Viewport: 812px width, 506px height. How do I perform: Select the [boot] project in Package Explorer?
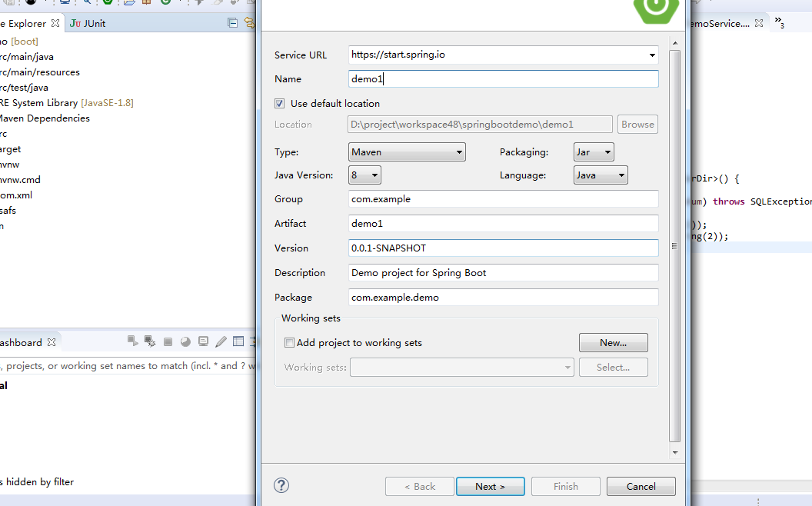pyautogui.click(x=19, y=42)
